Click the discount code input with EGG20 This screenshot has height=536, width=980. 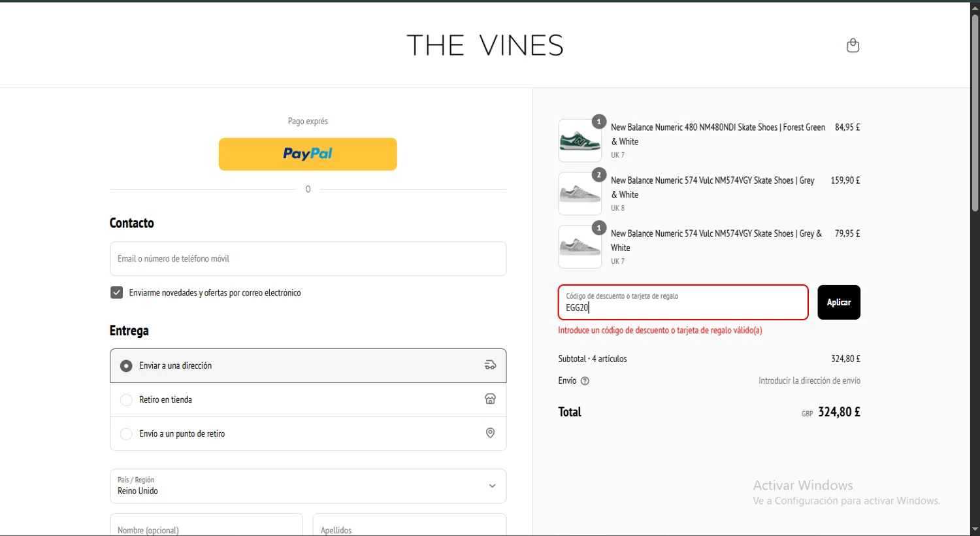point(683,302)
